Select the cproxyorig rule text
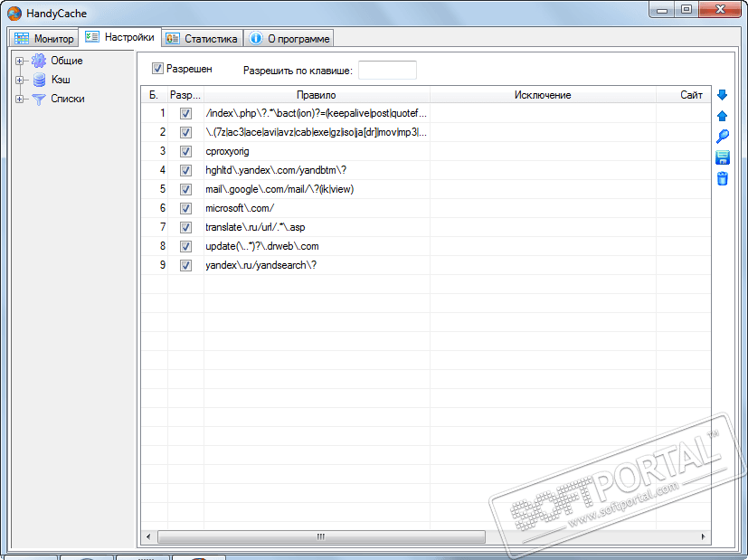 (227, 151)
